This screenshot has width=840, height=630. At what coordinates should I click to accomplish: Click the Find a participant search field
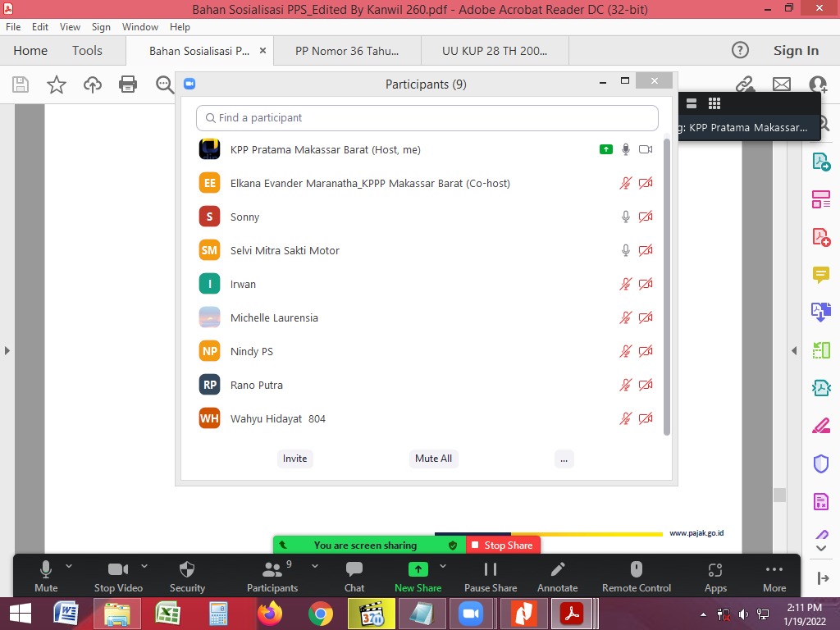click(427, 118)
